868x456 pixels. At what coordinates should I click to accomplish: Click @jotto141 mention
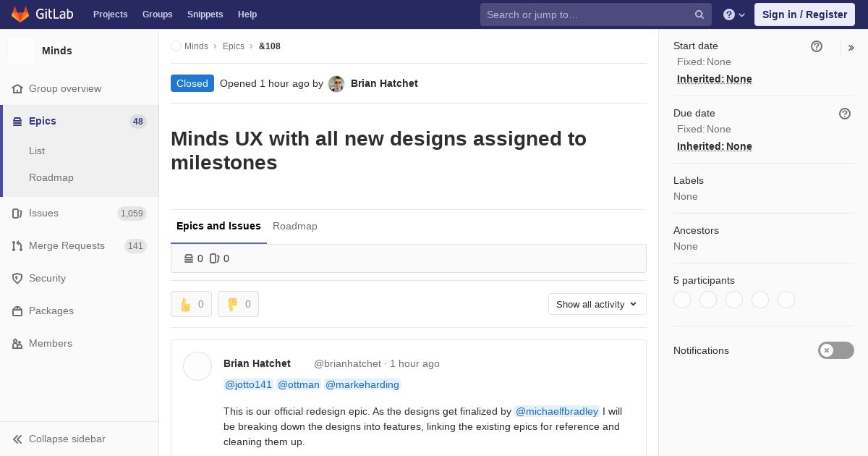click(x=248, y=384)
